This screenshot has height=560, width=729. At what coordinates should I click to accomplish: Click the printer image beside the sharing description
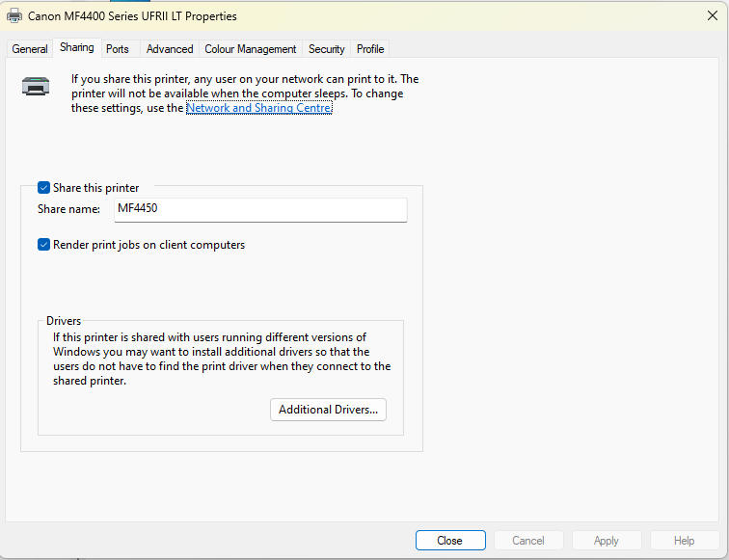(36, 87)
